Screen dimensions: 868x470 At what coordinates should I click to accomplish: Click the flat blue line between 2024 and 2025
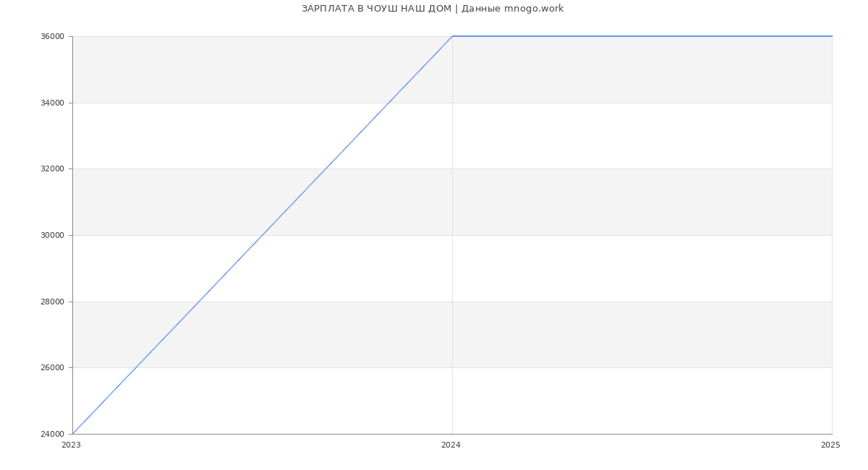click(642, 36)
